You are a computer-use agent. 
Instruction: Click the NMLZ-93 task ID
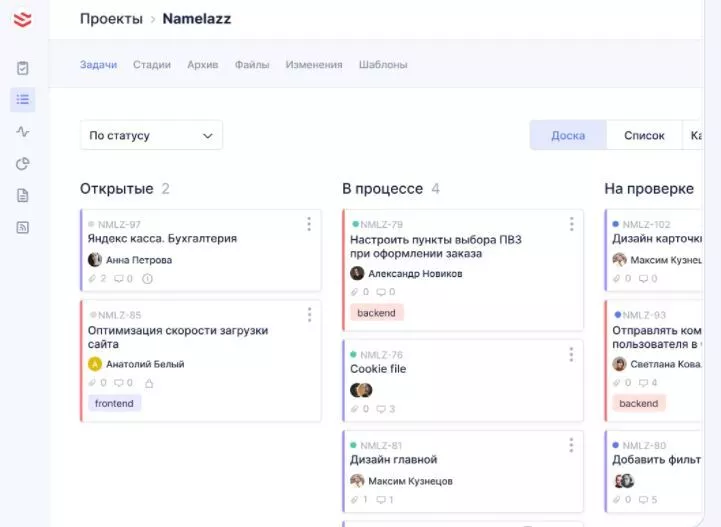pyautogui.click(x=644, y=315)
